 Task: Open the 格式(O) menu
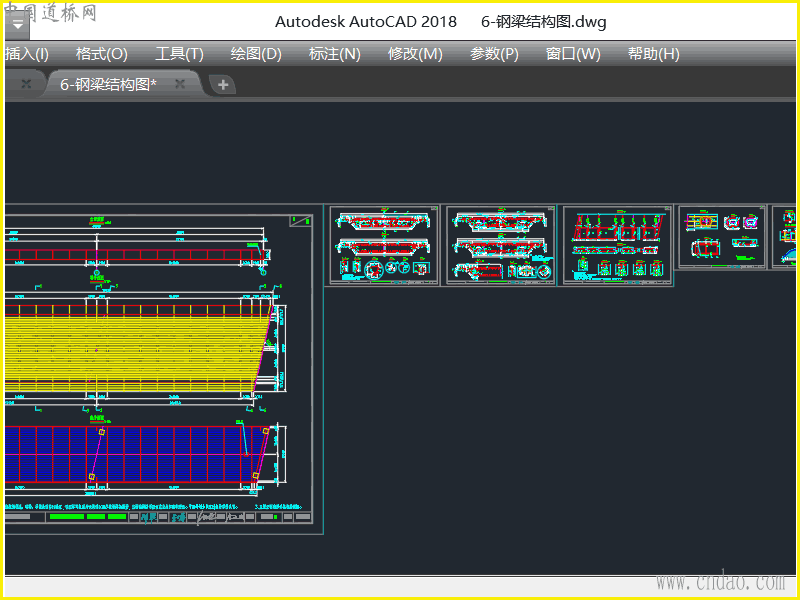(102, 54)
